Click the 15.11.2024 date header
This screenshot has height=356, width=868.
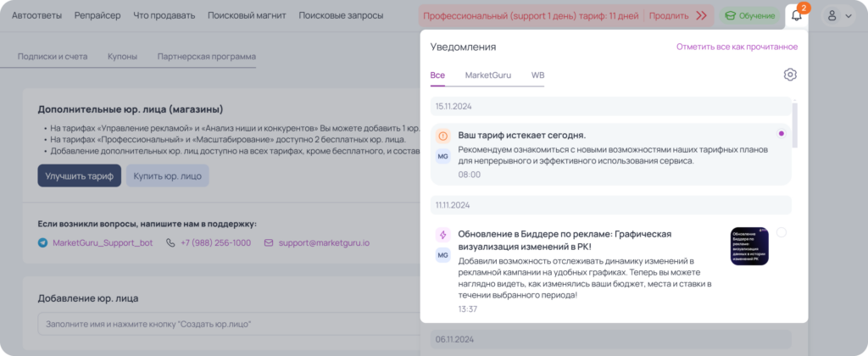(611, 106)
